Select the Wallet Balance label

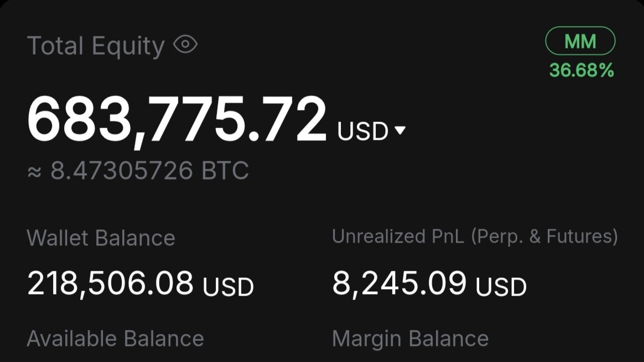101,238
